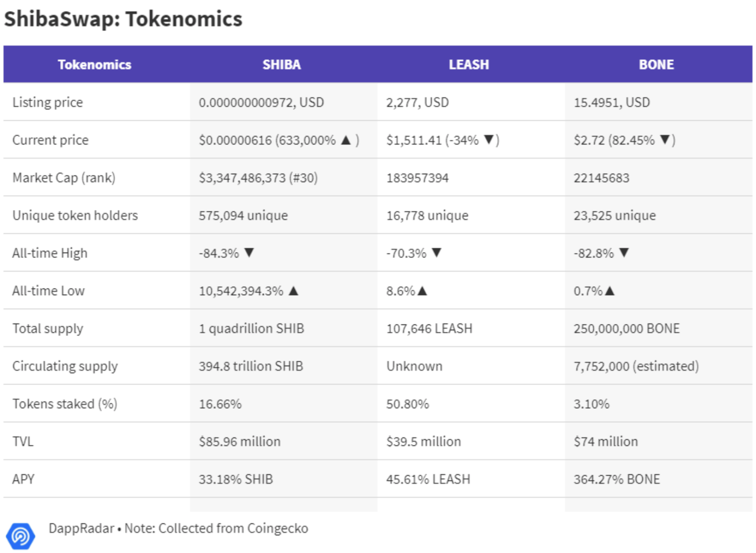Screen dimensions: 756x553
Task: Click BONE all-time high down arrow
Action: click(624, 252)
